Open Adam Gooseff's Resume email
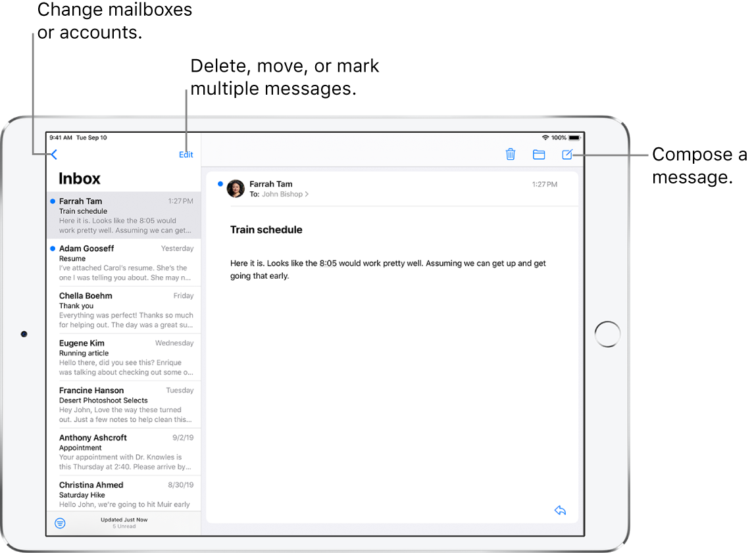Viewport: 756px width, 553px height. point(124,262)
